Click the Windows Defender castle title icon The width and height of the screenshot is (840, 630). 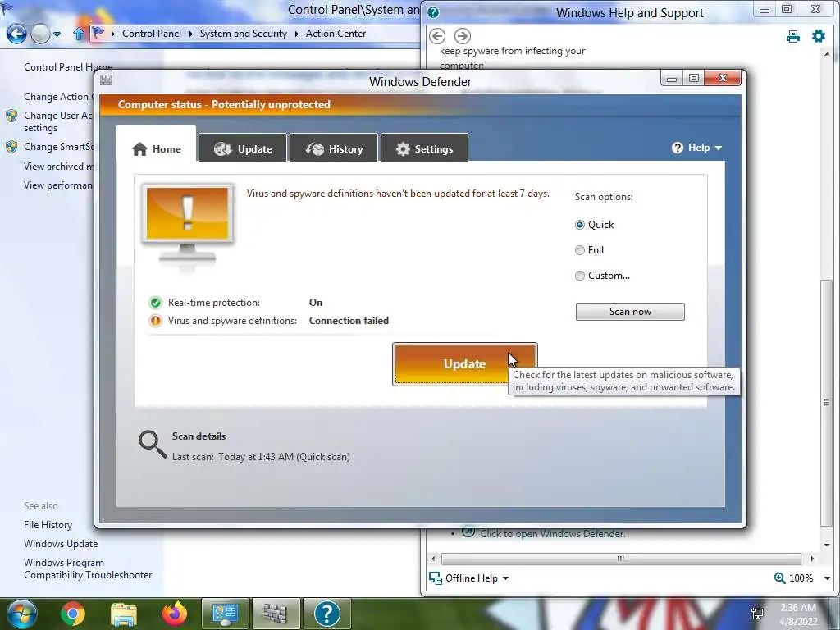106,80
